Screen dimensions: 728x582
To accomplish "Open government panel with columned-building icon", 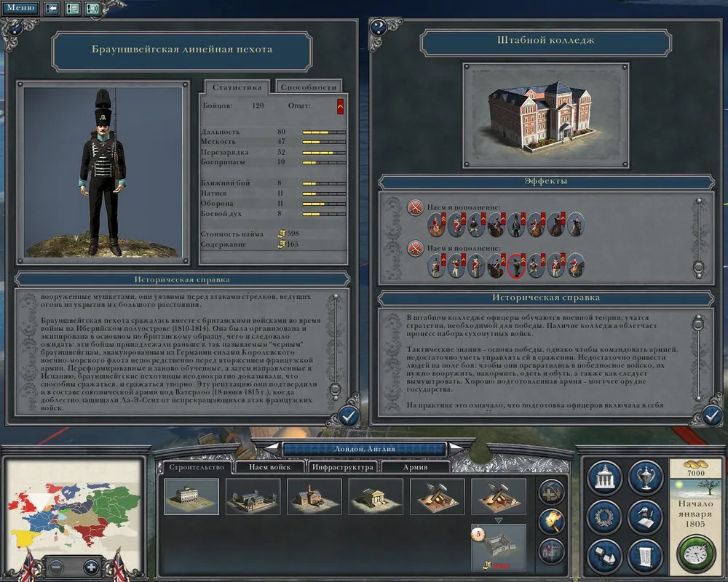I will [x=604, y=478].
